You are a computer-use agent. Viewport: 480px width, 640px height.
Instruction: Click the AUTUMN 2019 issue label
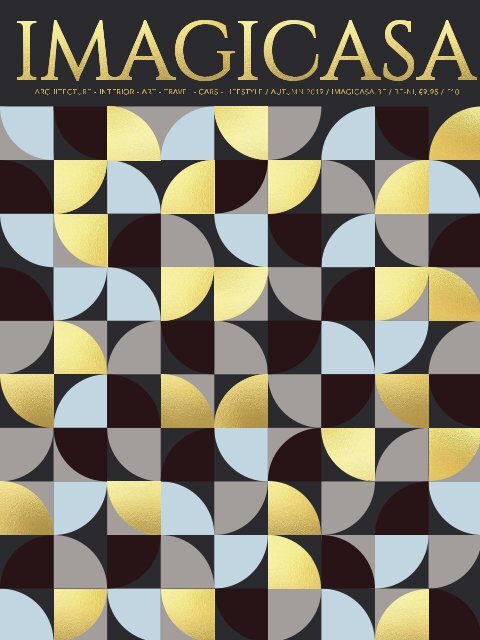(x=296, y=92)
